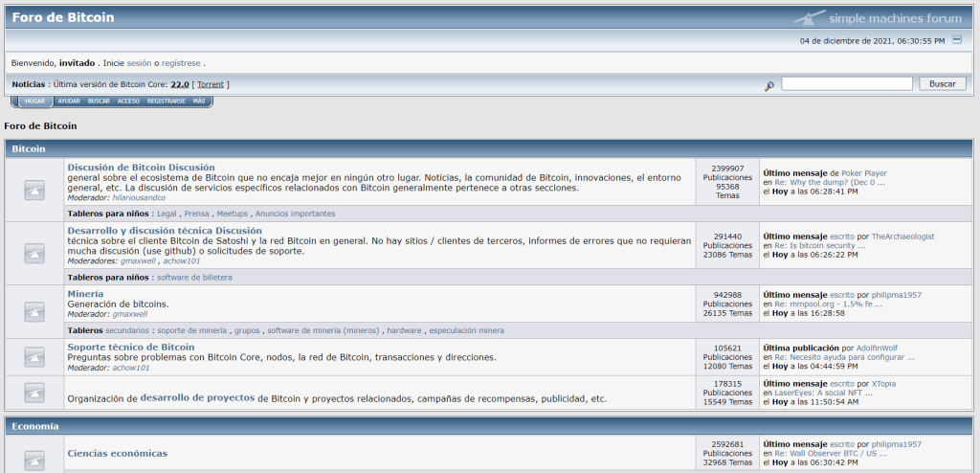The image size is (980, 473).
Task: Click the search magnifier icon
Action: (768, 86)
